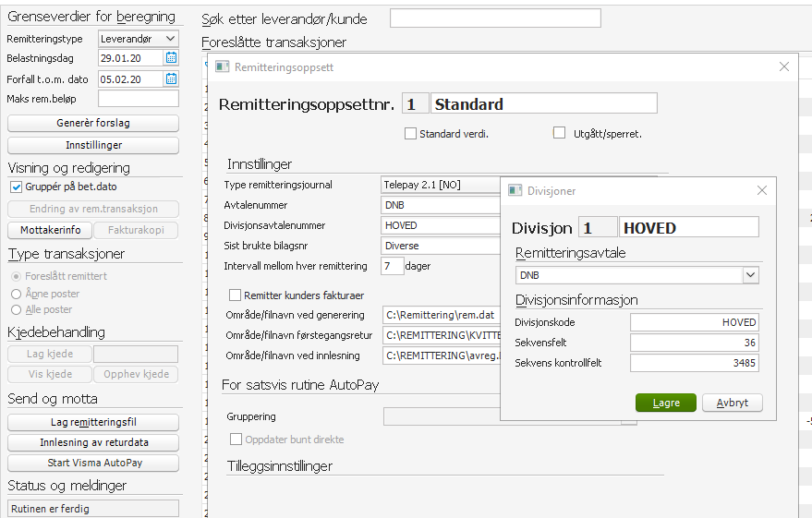
Task: Start Visma AutoPay
Action: (x=93, y=463)
